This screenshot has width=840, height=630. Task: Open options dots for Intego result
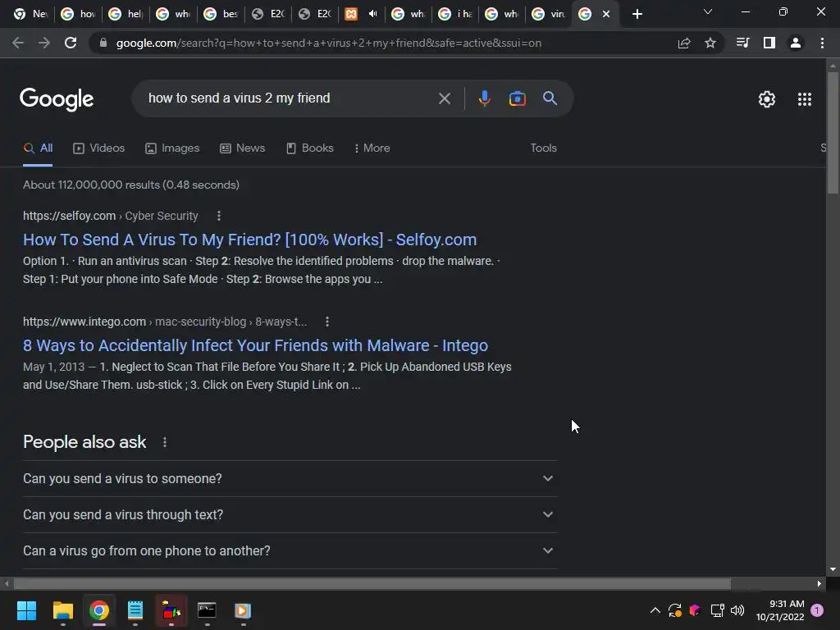327,322
